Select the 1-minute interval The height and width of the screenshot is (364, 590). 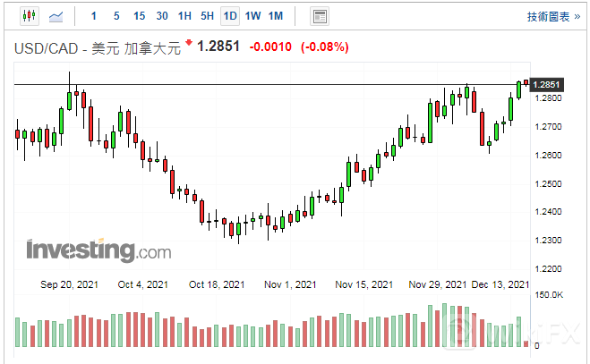tap(94, 16)
